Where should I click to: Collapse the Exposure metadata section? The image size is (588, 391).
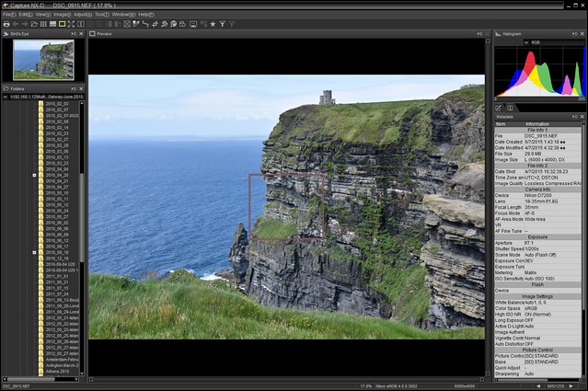(537, 237)
